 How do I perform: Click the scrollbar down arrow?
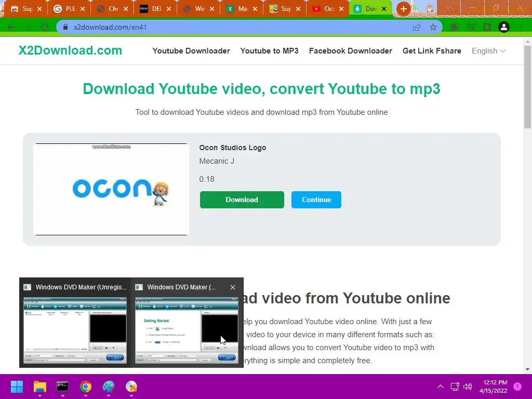click(527, 369)
